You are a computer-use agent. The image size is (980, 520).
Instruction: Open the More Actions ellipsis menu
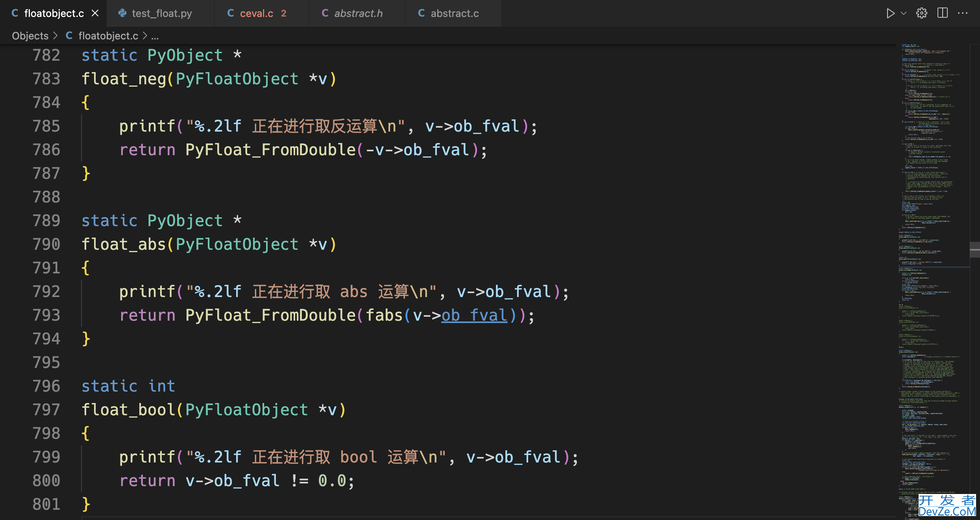pos(963,13)
